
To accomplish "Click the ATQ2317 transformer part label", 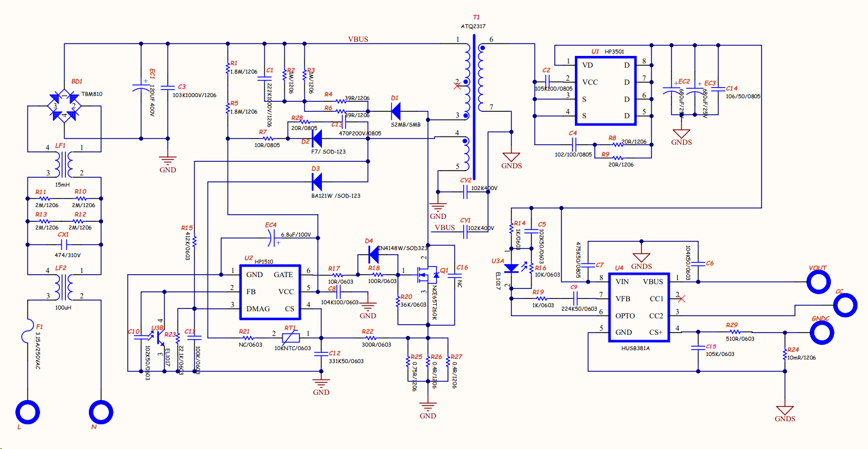I will [473, 26].
